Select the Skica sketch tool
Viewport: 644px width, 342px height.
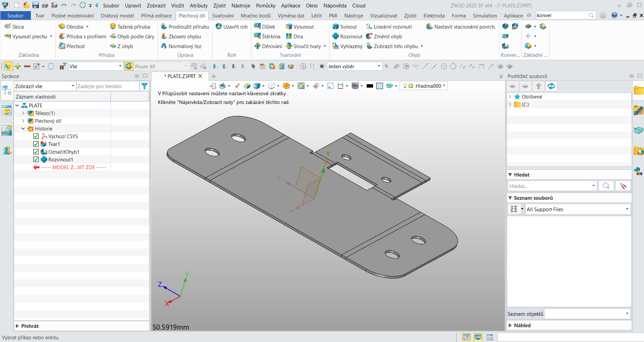pos(14,27)
